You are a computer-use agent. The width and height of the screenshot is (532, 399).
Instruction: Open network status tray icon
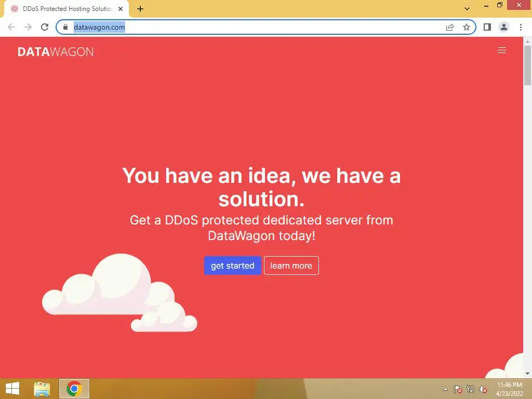[x=471, y=389]
